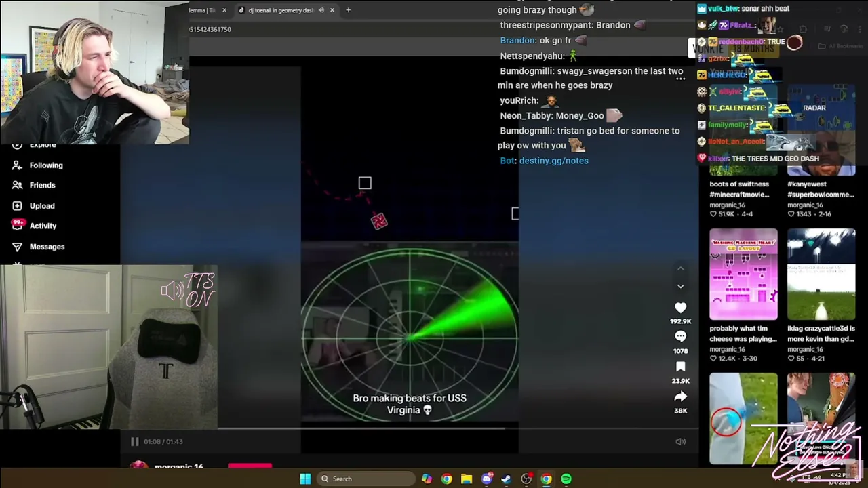The height and width of the screenshot is (488, 868).
Task: Open Upload in the TikTok sidebar
Action: tap(42, 206)
